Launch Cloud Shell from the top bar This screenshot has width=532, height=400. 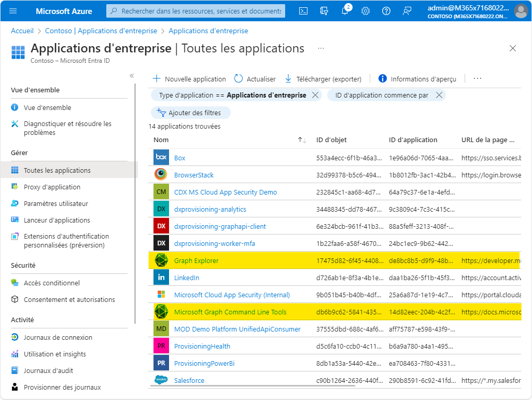tap(303, 11)
